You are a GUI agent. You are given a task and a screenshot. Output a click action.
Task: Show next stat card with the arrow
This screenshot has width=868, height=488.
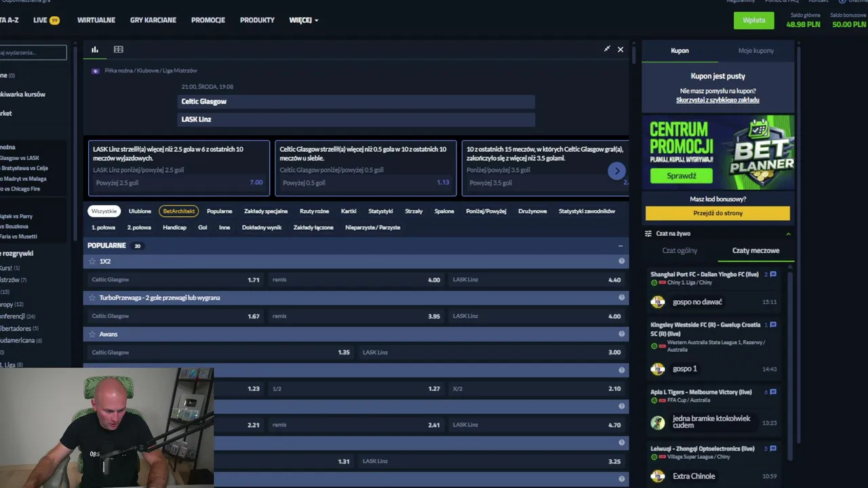coord(616,171)
